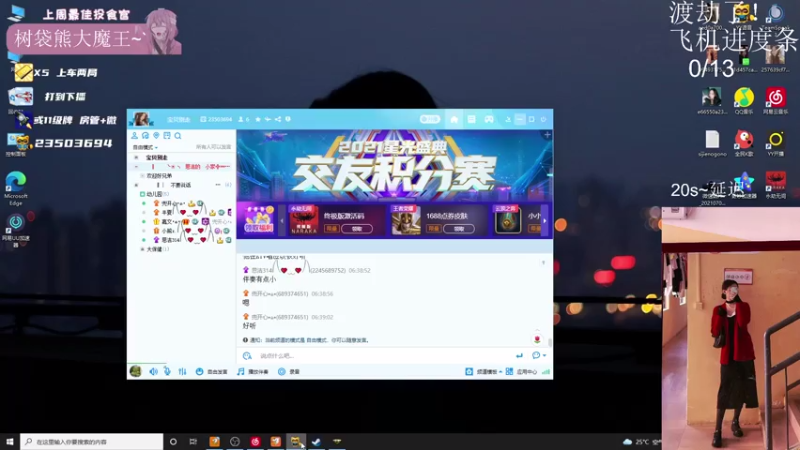Go to next items in the gift carousel
The height and width of the screenshot is (450, 800).
(x=544, y=220)
